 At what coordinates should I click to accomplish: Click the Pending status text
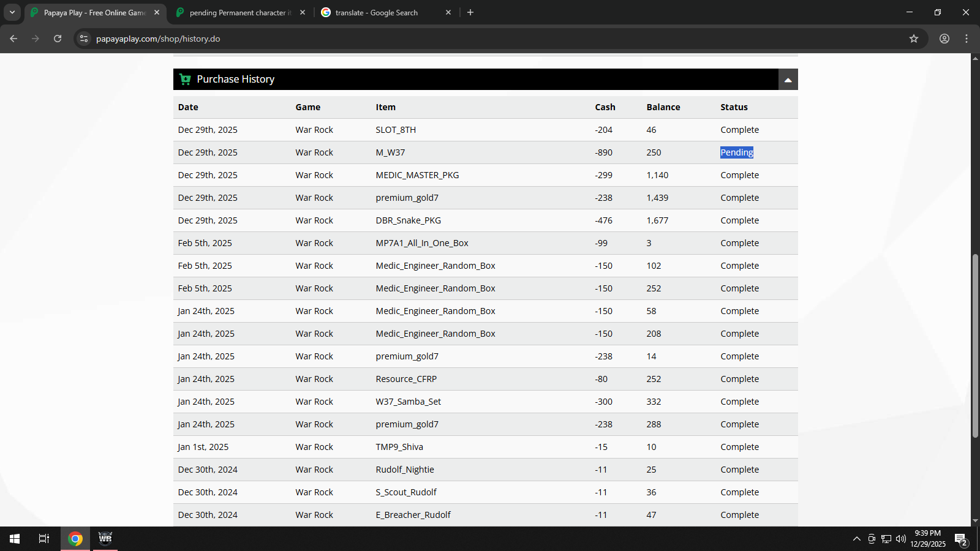pyautogui.click(x=736, y=152)
